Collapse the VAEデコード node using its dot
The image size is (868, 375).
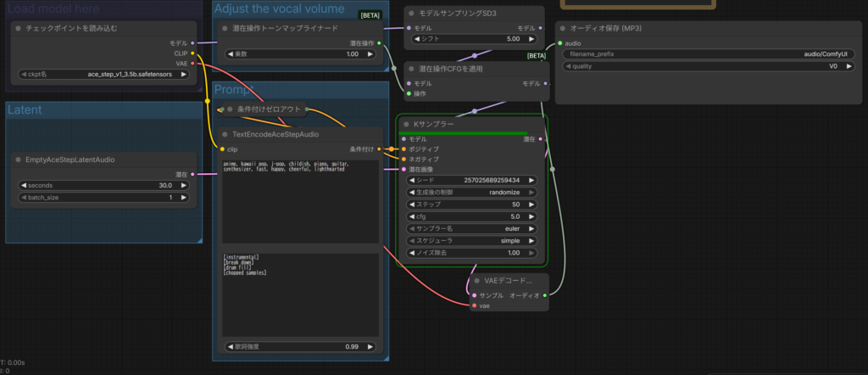click(476, 280)
